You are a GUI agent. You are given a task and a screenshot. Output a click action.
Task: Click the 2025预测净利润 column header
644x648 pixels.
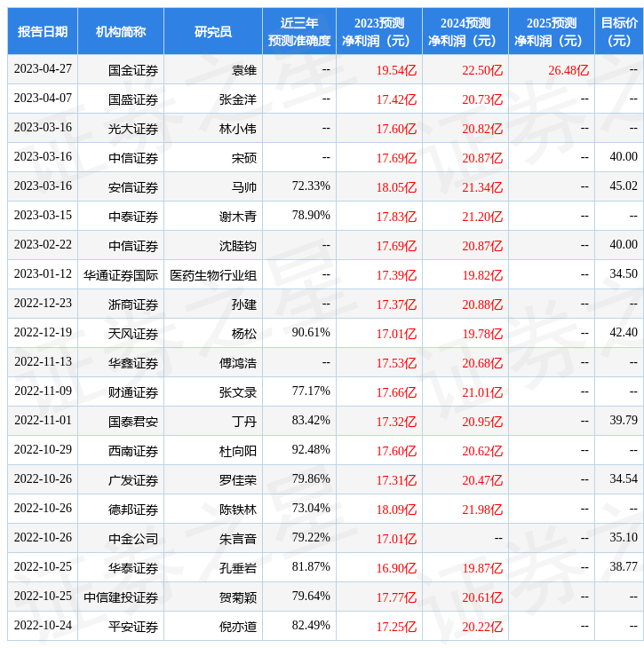pyautogui.click(x=552, y=31)
